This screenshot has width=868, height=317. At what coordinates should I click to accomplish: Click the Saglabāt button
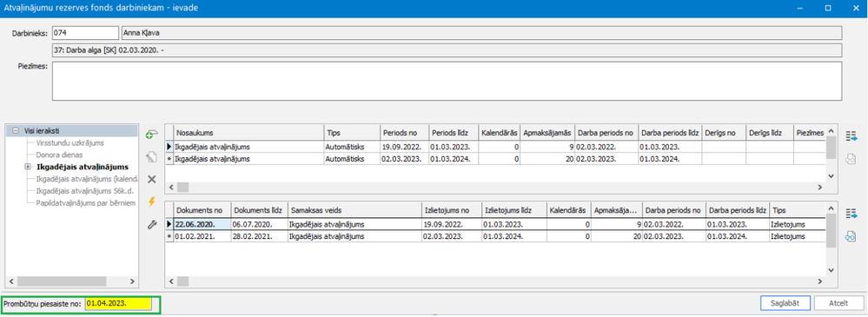click(785, 303)
